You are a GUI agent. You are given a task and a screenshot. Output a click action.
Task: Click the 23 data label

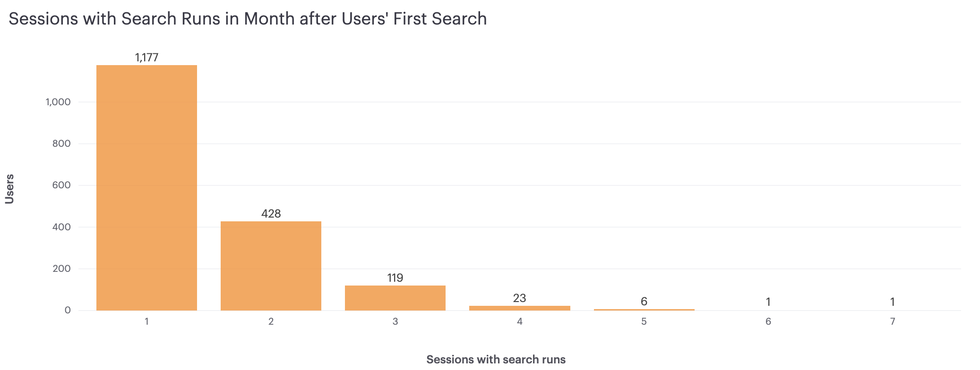point(519,298)
